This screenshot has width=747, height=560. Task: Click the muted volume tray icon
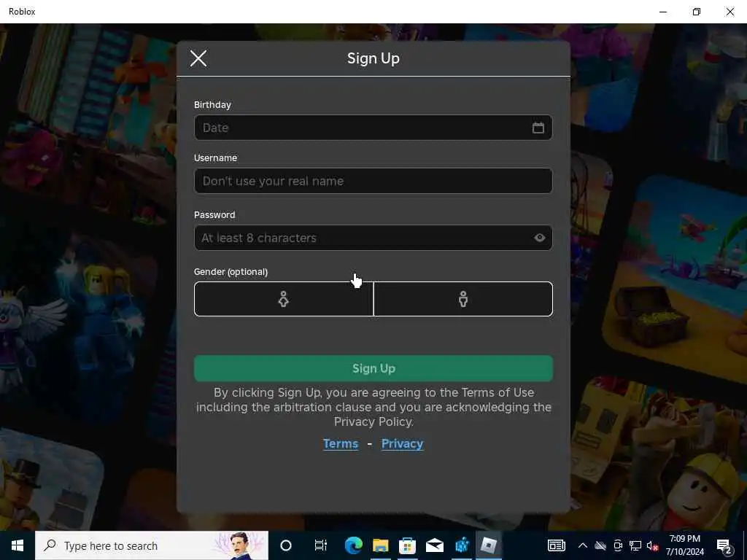coord(653,545)
